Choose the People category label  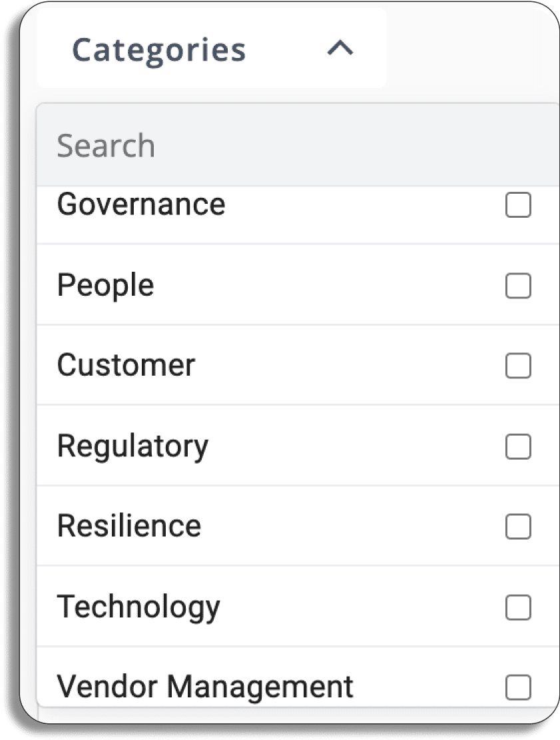106,286
